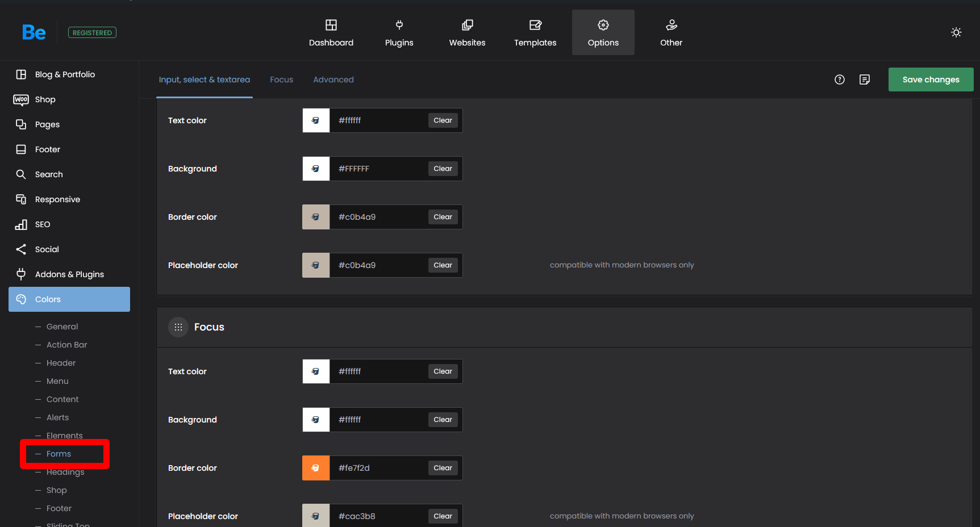Click the Focus section grid handle icon
The height and width of the screenshot is (527, 980).
(178, 327)
